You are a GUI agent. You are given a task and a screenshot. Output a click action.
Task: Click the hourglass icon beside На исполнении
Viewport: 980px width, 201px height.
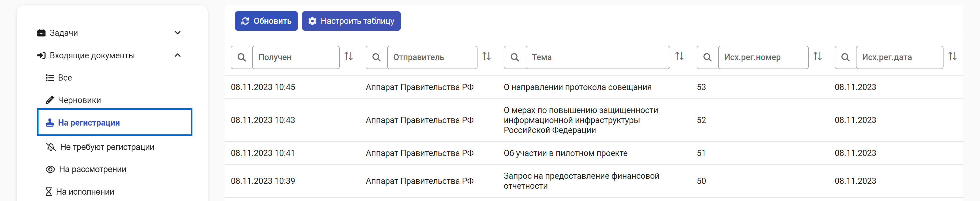click(x=49, y=192)
